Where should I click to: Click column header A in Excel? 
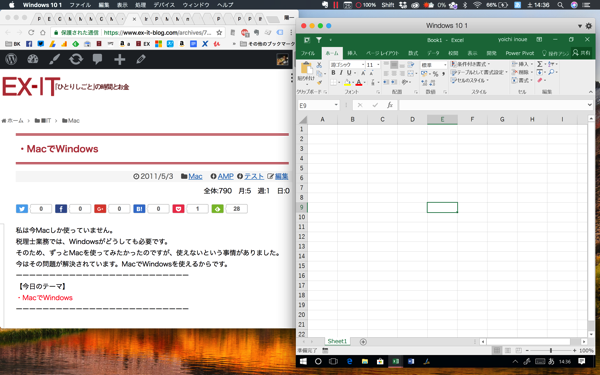323,119
